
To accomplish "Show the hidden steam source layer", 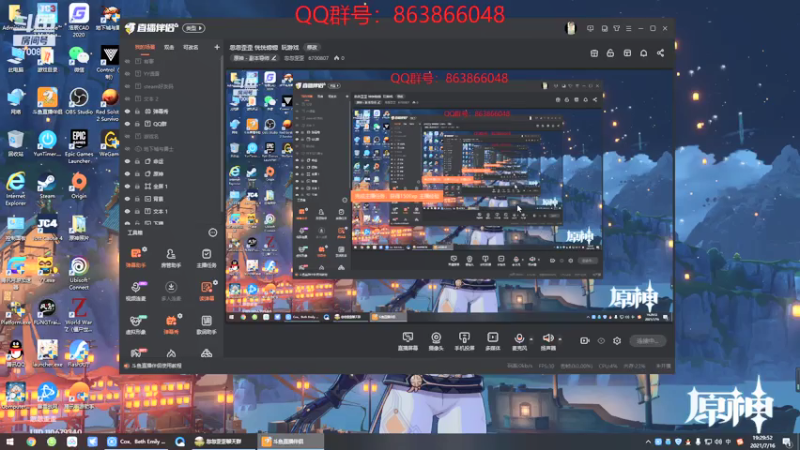I will [128, 86].
